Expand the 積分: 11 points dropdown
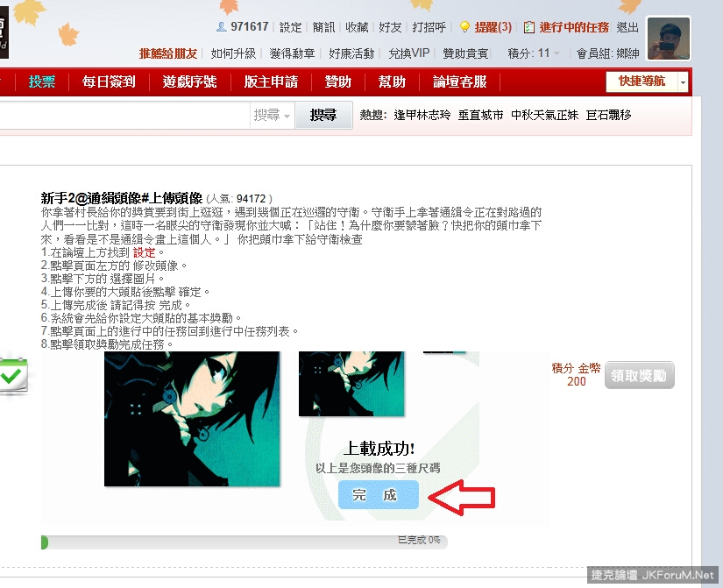 pyautogui.click(x=534, y=53)
